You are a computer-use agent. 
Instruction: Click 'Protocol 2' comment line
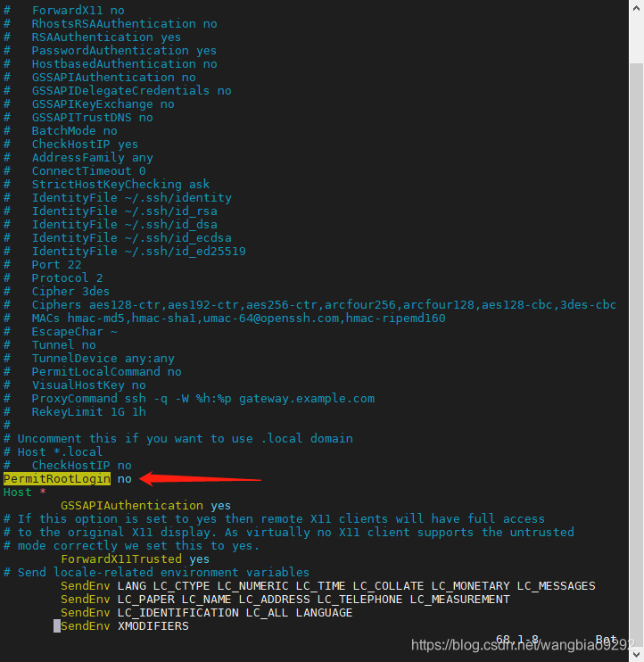[54, 277]
